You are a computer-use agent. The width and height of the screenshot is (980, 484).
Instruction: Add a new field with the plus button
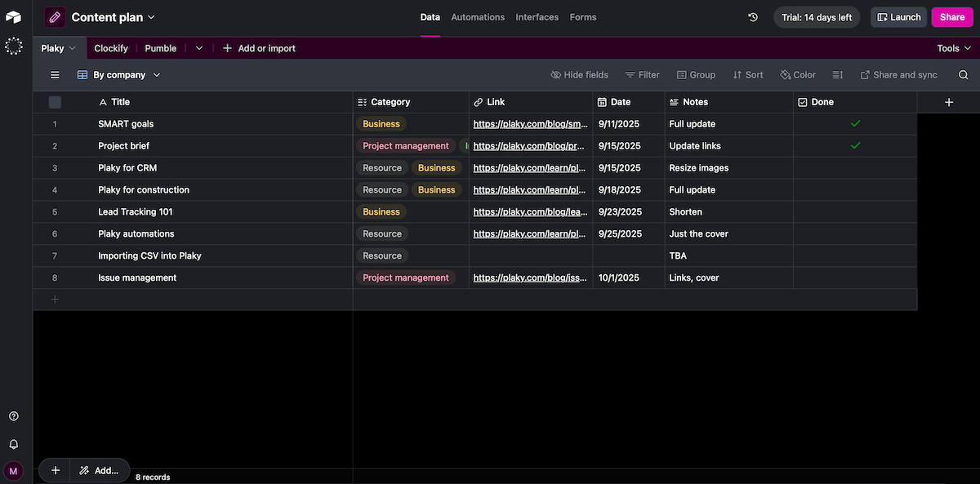pos(948,101)
